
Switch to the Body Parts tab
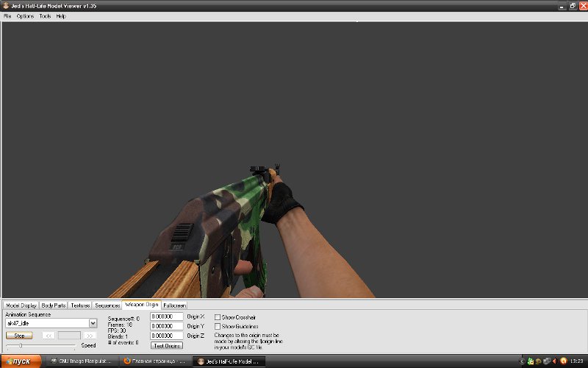[x=54, y=305]
